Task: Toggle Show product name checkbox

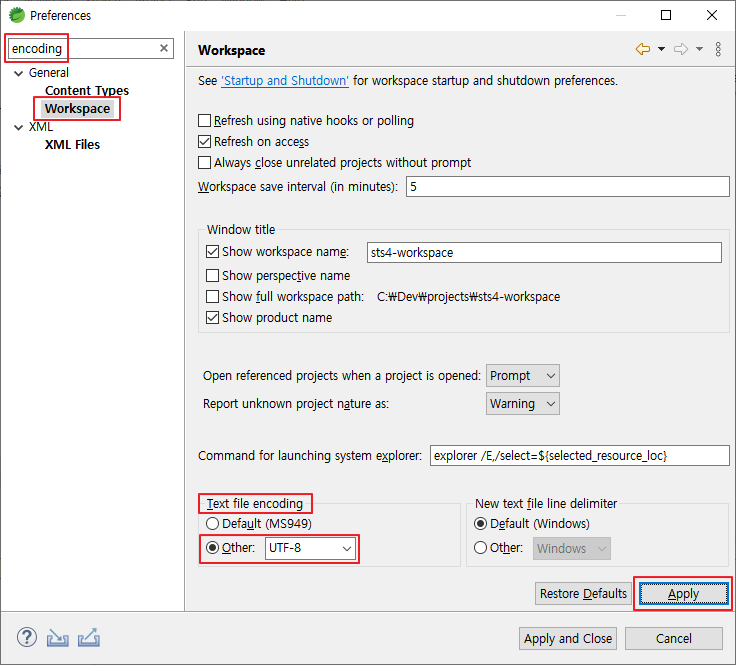Action: (212, 318)
